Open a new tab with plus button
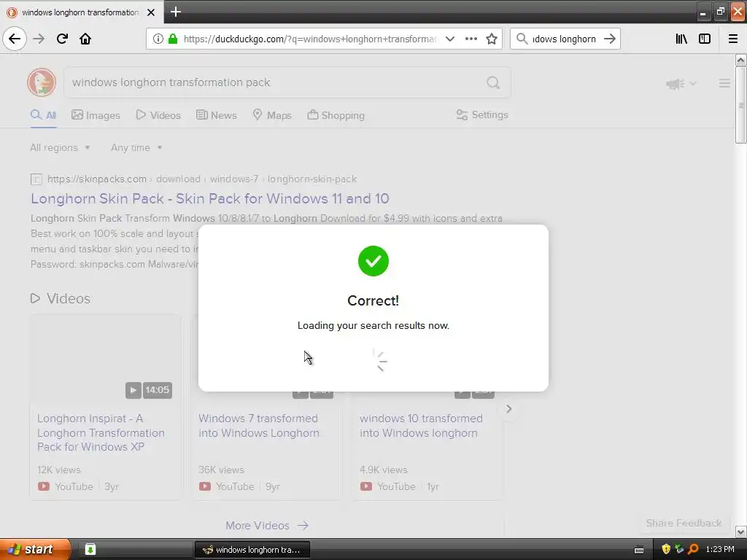The height and width of the screenshot is (560, 747). click(175, 12)
